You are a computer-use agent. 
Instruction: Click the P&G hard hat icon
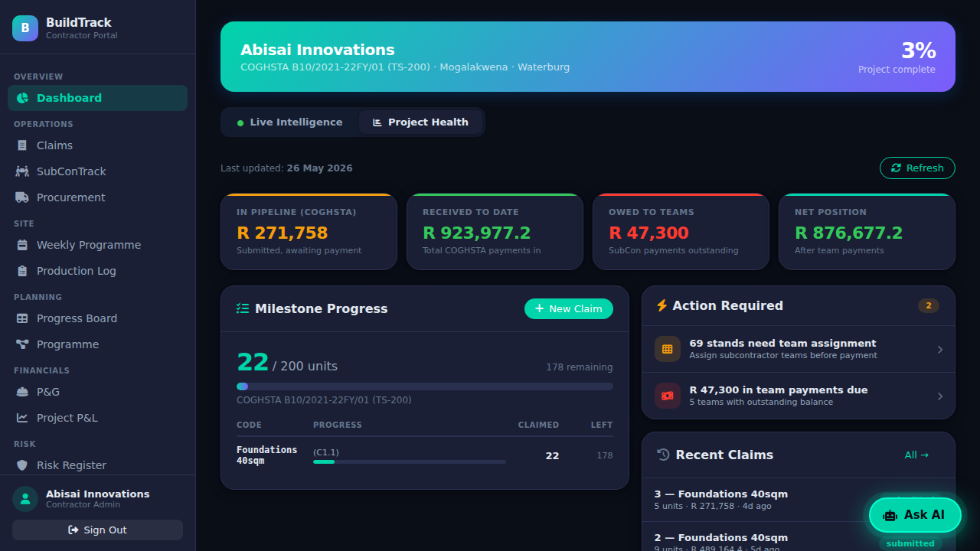[x=22, y=392]
